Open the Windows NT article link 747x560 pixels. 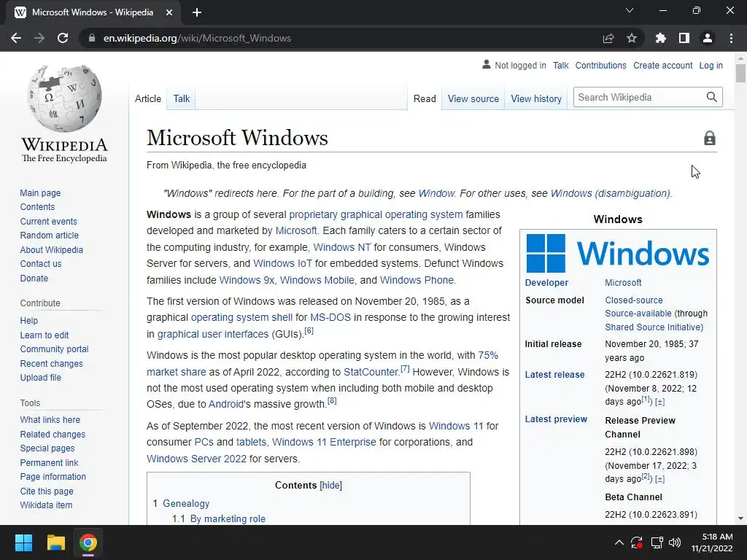(x=341, y=247)
